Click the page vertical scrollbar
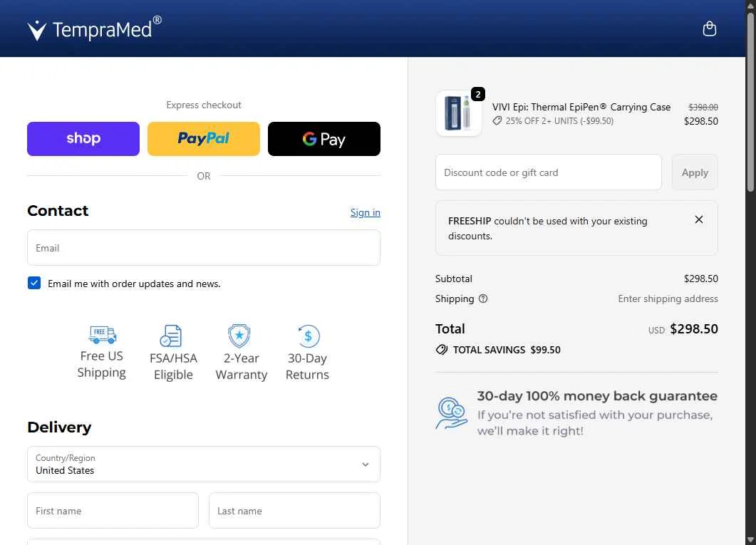 pos(750,102)
